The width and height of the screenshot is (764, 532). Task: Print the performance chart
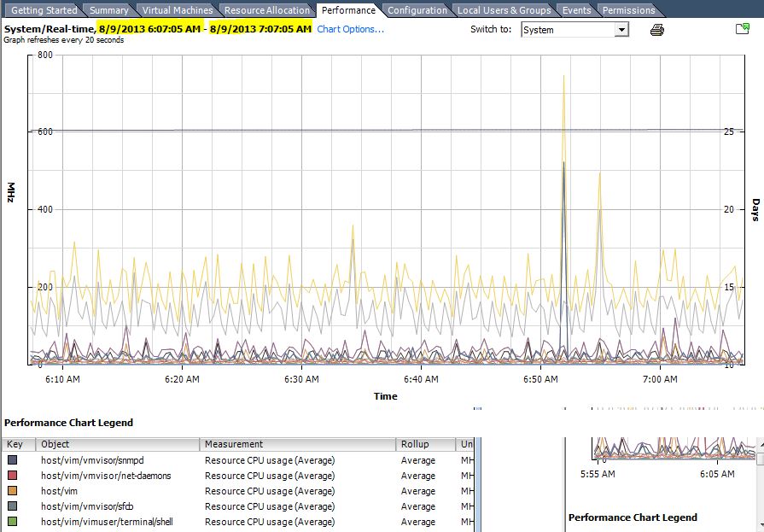pos(656,28)
